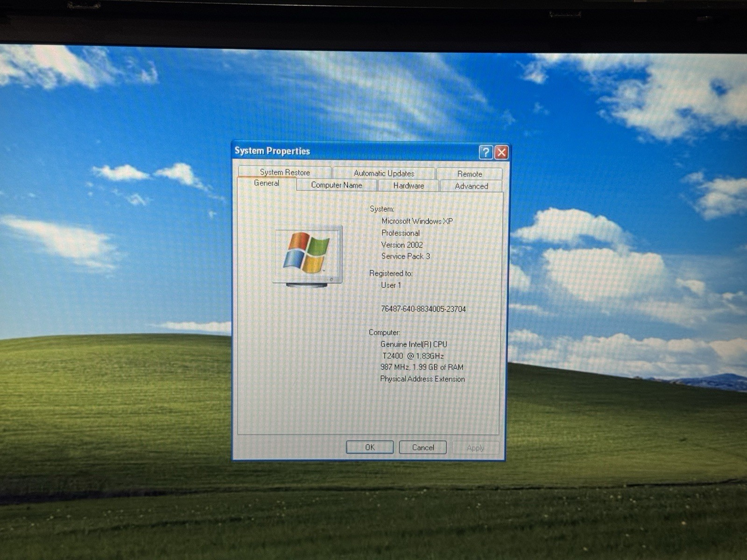Click the 'System:' heading label

(382, 209)
